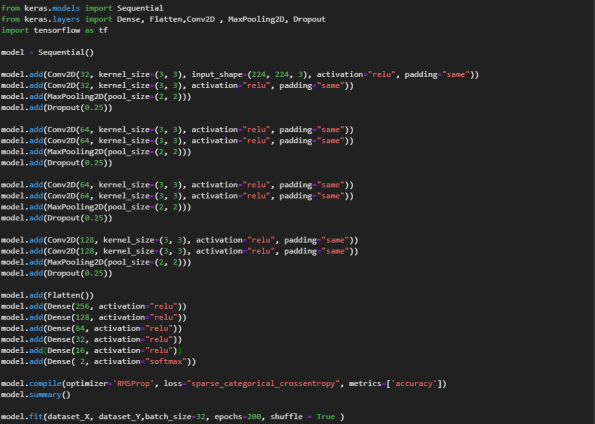Viewport: 595px width, 424px height.
Task: Click 'Dropout' in the keras.layers import line
Action: [x=309, y=19]
